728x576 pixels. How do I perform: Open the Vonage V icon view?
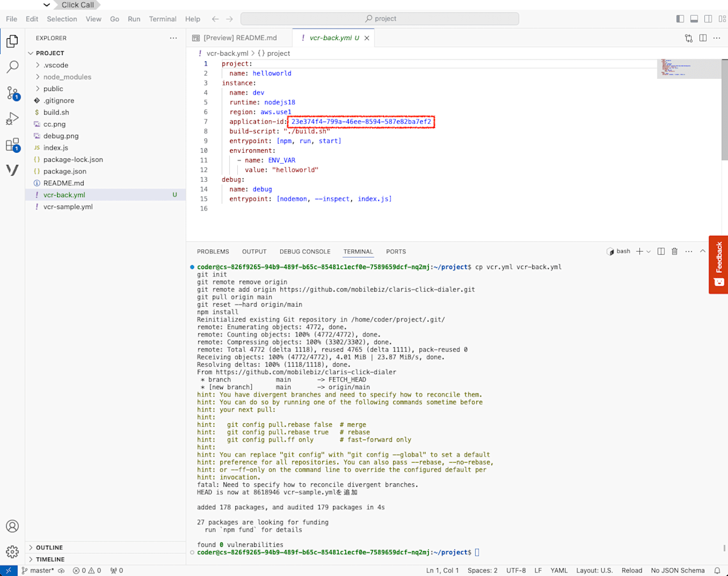[12, 170]
